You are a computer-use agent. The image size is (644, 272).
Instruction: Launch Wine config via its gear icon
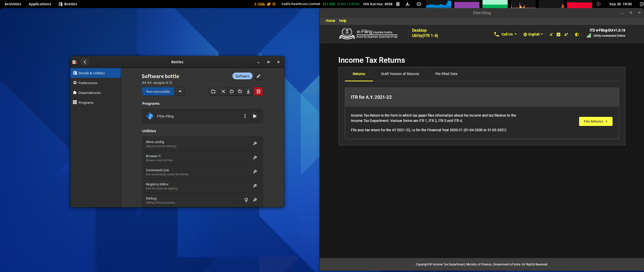255,144
